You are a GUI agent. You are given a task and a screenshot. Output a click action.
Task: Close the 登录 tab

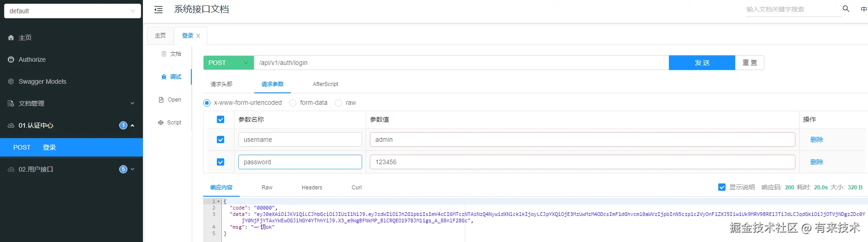click(198, 36)
